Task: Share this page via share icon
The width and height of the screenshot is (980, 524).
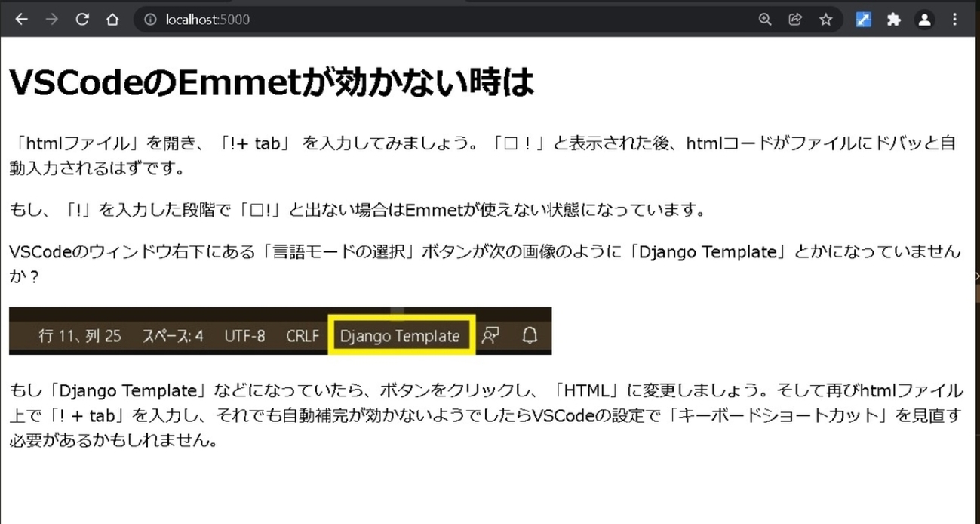Action: coord(794,20)
